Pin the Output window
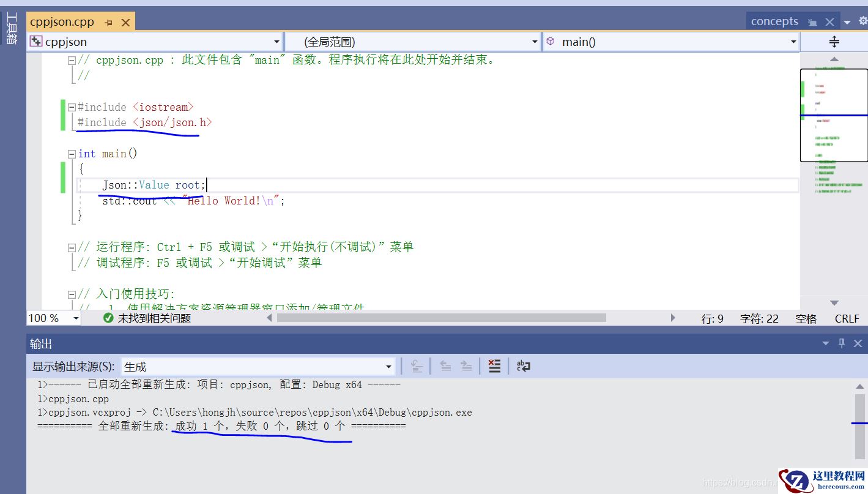The height and width of the screenshot is (494, 868). coord(842,343)
